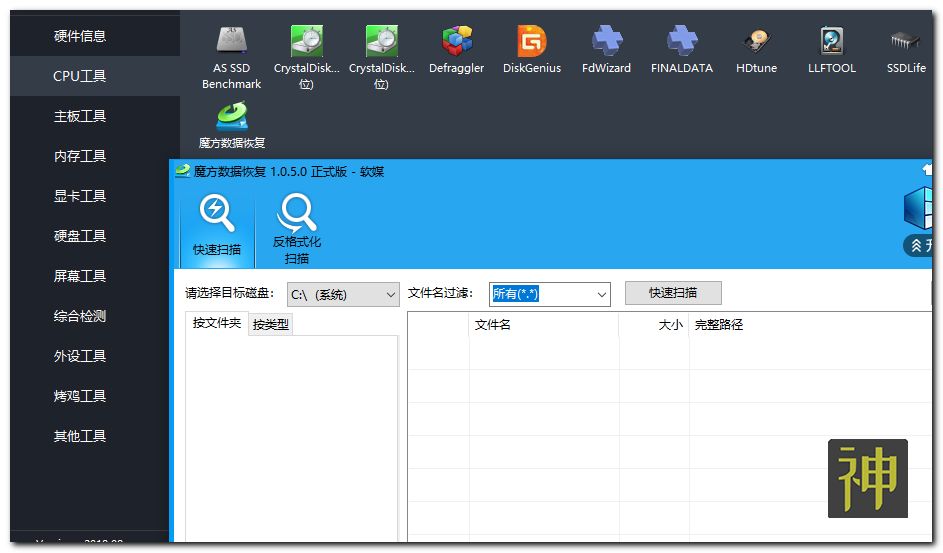Screen dimensions: 943x553
Task: Expand target disk dropdown showing C:\ (系统)
Action: [x=343, y=295]
